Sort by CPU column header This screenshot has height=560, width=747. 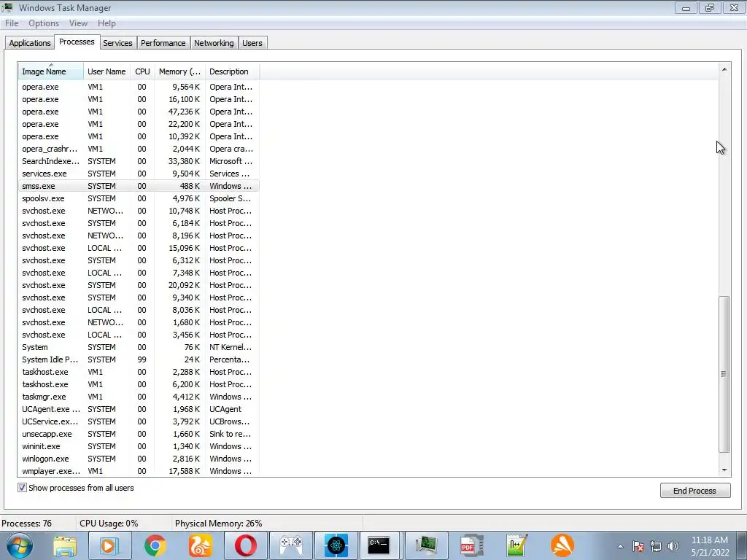tap(142, 71)
